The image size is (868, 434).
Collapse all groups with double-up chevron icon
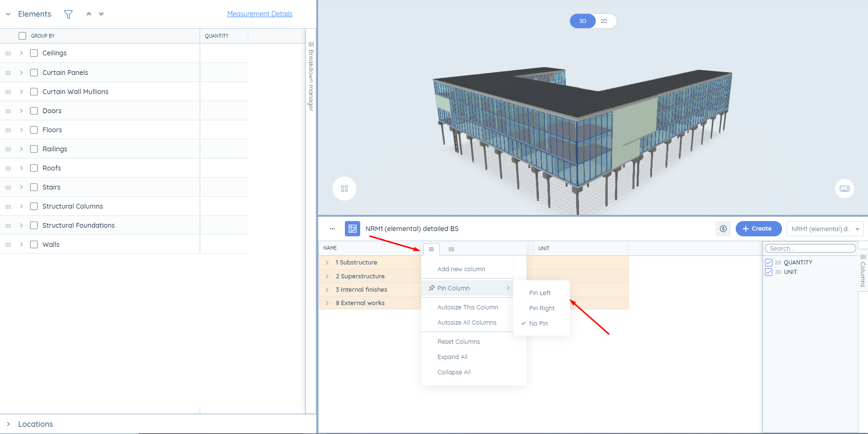(x=89, y=14)
